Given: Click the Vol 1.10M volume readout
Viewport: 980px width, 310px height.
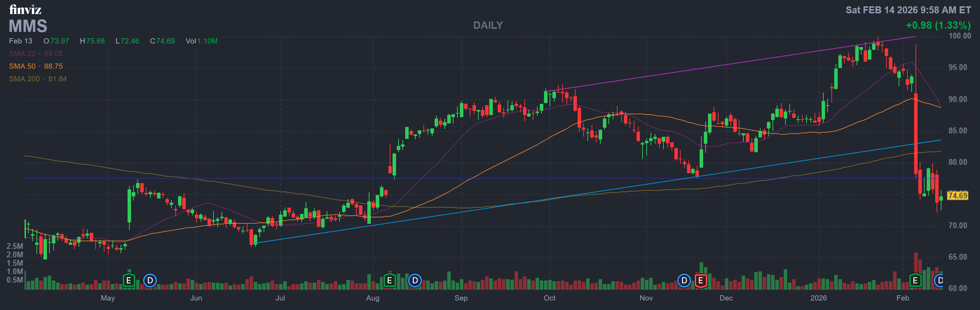Looking at the screenshot, I should 201,41.
